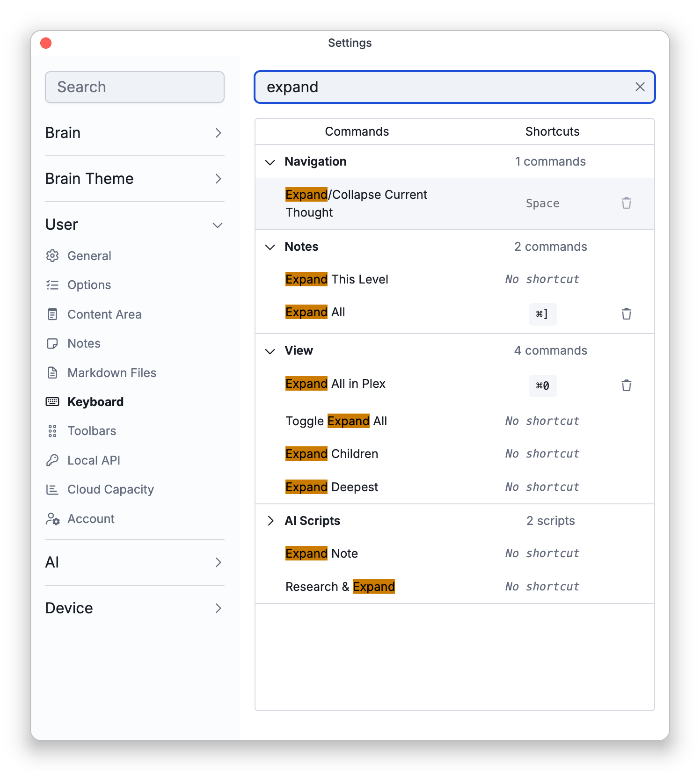The image size is (700, 771).
Task: Click the Account user-gear icon
Action: 52,519
